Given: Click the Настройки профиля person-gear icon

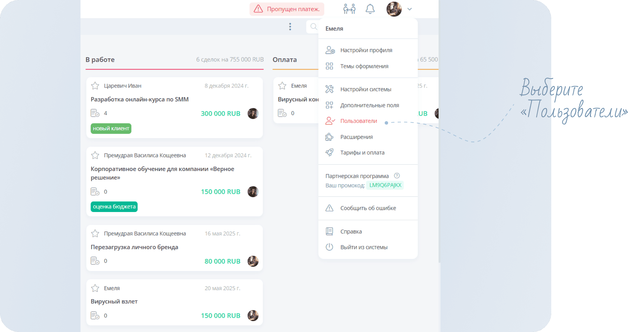Looking at the screenshot, I should pyautogui.click(x=330, y=50).
